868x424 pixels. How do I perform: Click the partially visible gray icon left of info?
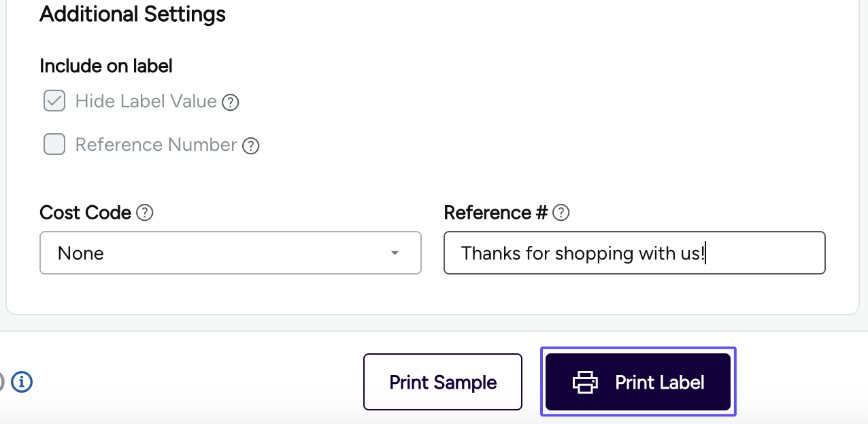(x=2, y=382)
